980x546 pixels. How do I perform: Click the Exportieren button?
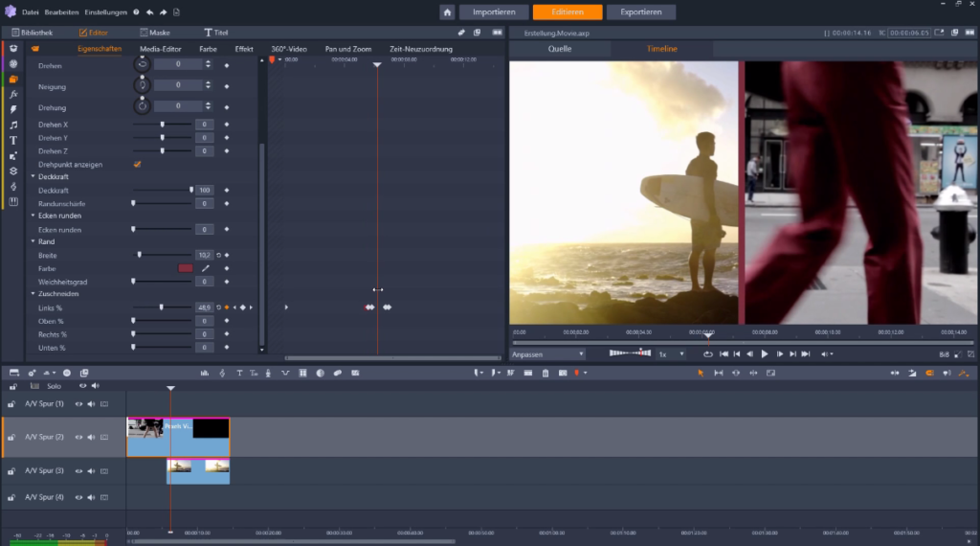click(640, 12)
